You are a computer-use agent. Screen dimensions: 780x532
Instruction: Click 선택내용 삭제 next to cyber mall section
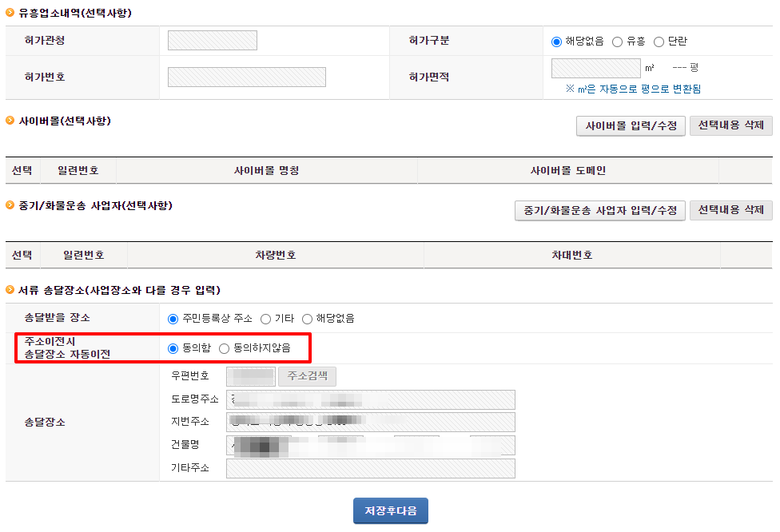[x=730, y=125]
